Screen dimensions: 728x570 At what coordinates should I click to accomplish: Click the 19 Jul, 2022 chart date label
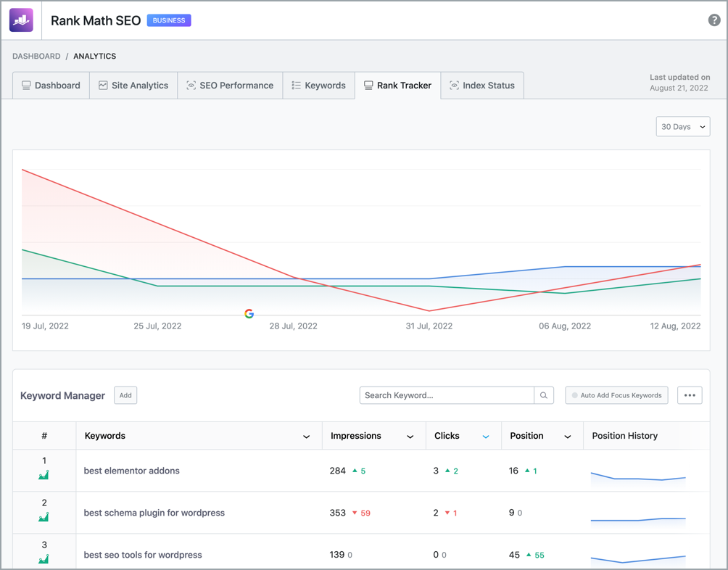(45, 326)
